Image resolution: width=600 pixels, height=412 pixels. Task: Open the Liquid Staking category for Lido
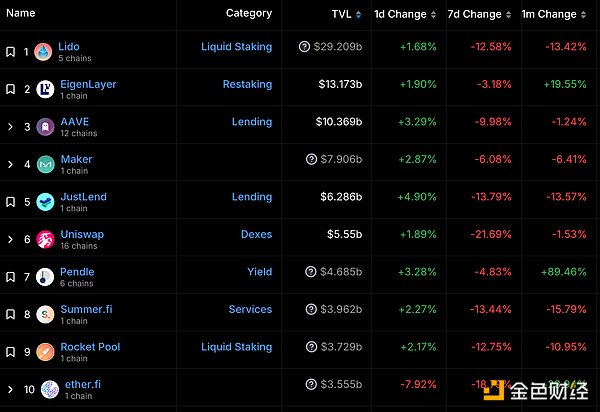coord(236,47)
